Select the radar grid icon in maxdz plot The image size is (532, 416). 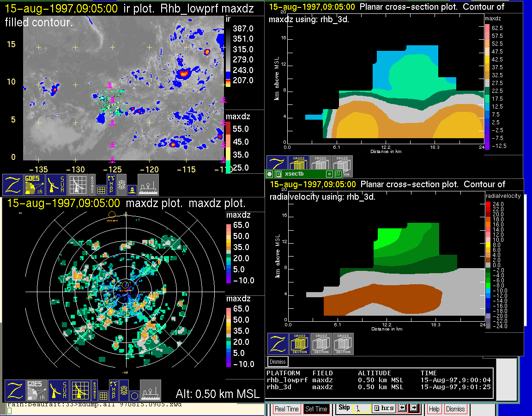(x=80, y=391)
